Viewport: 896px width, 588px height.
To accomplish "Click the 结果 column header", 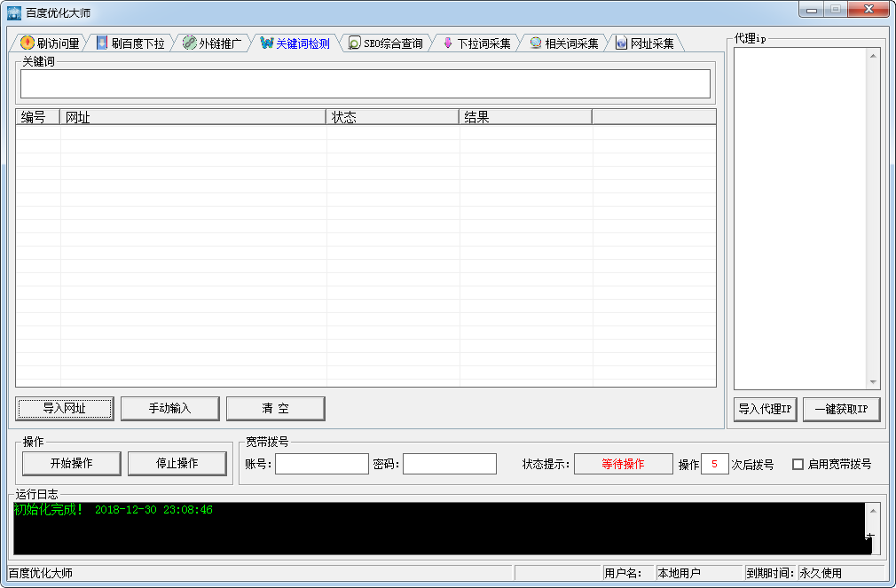I will click(525, 117).
